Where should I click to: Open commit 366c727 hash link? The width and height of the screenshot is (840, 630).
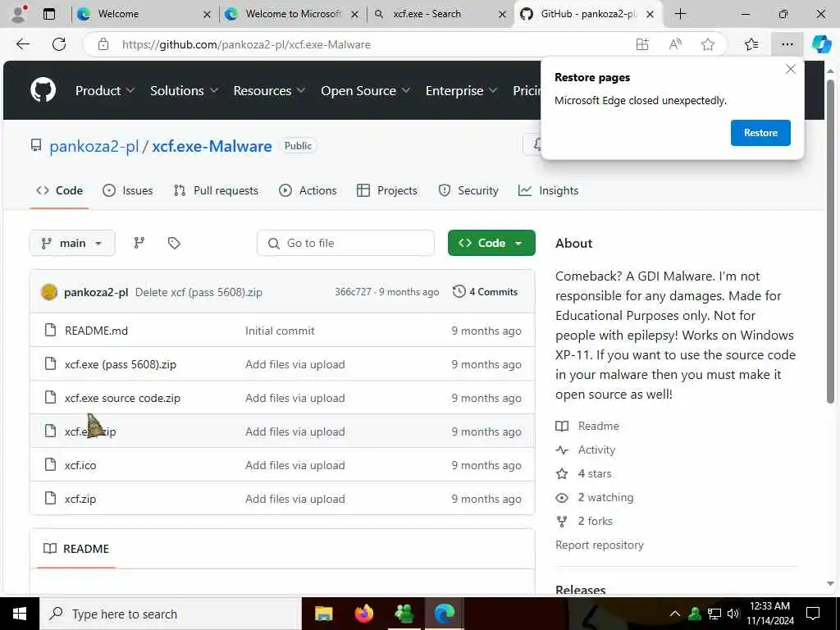[x=353, y=292]
